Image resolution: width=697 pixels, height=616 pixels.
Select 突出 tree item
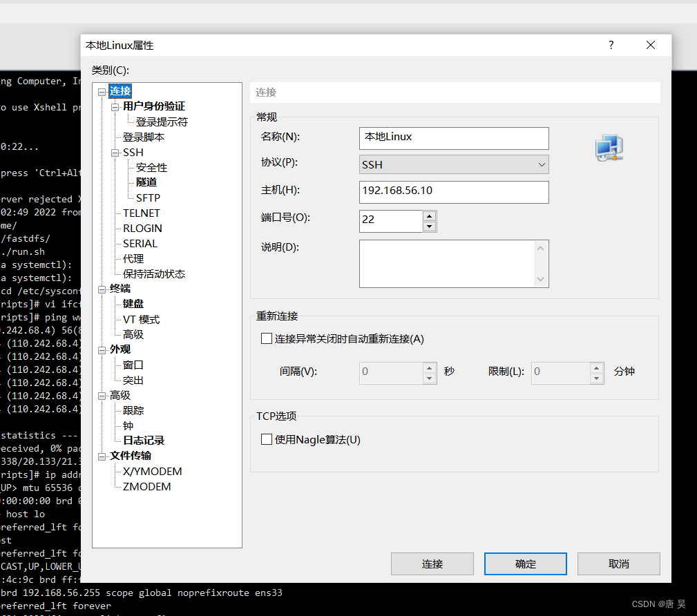(133, 381)
